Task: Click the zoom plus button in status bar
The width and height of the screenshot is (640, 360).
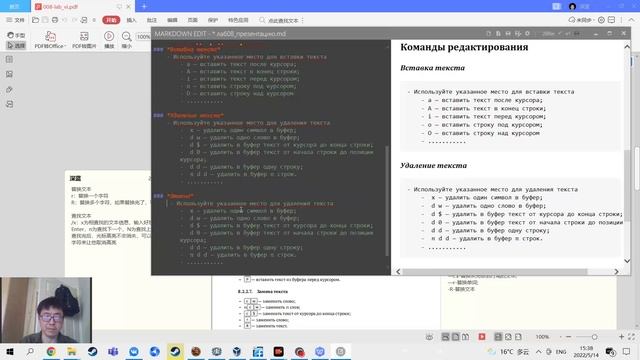Action: point(621,337)
